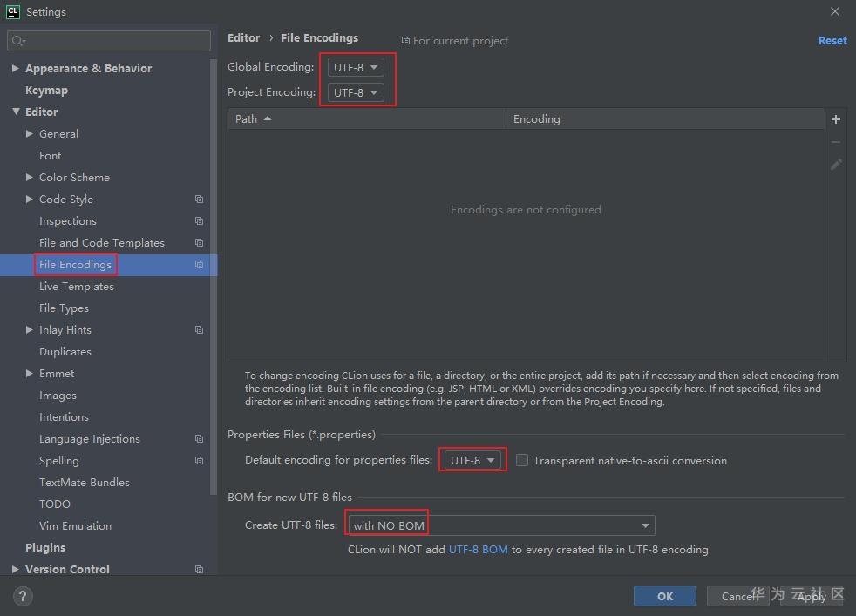This screenshot has width=856, height=616.
Task: Expand the Inlay Hints node
Action: (x=30, y=329)
